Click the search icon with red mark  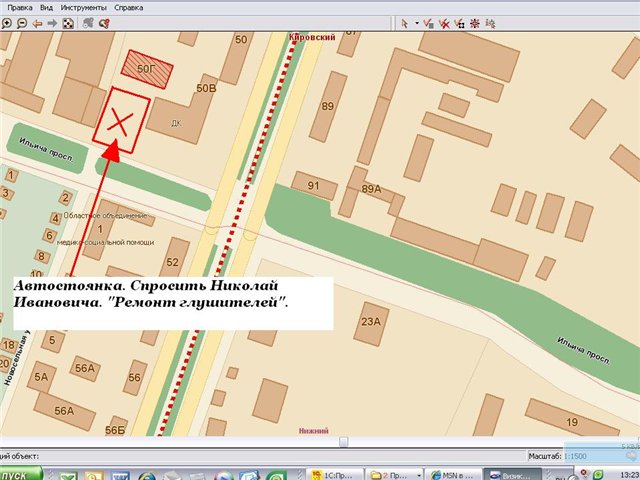click(104, 22)
